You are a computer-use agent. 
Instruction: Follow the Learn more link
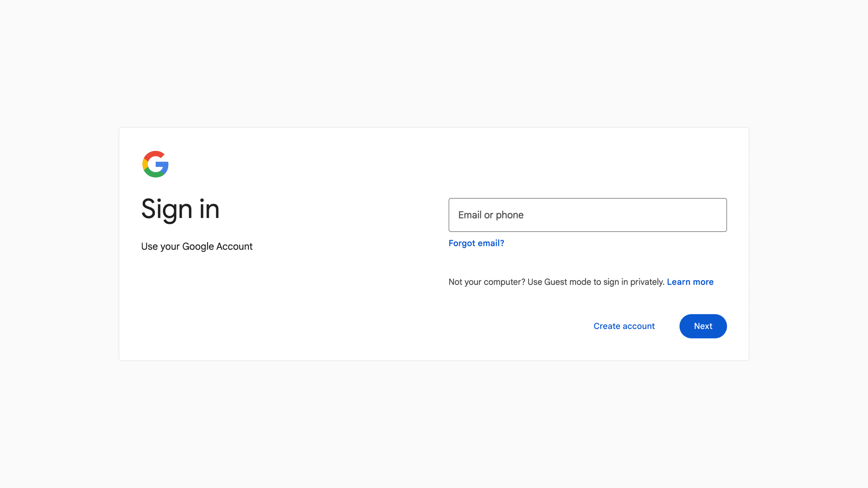click(690, 282)
